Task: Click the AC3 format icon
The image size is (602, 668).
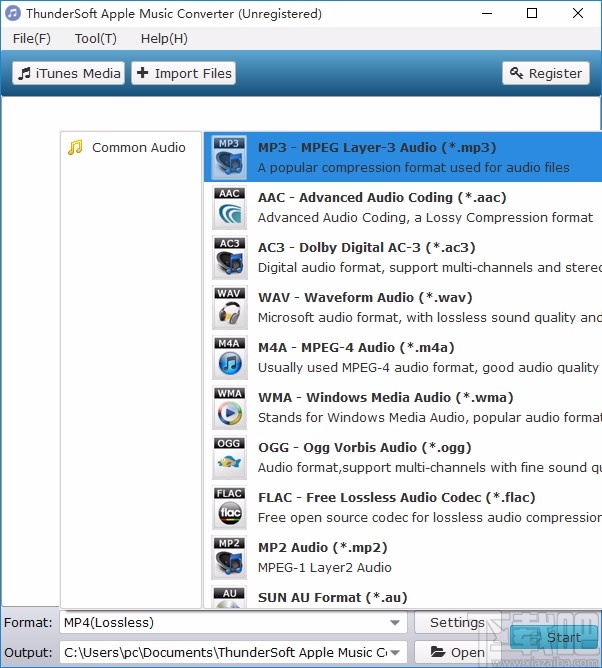Action: pos(229,257)
